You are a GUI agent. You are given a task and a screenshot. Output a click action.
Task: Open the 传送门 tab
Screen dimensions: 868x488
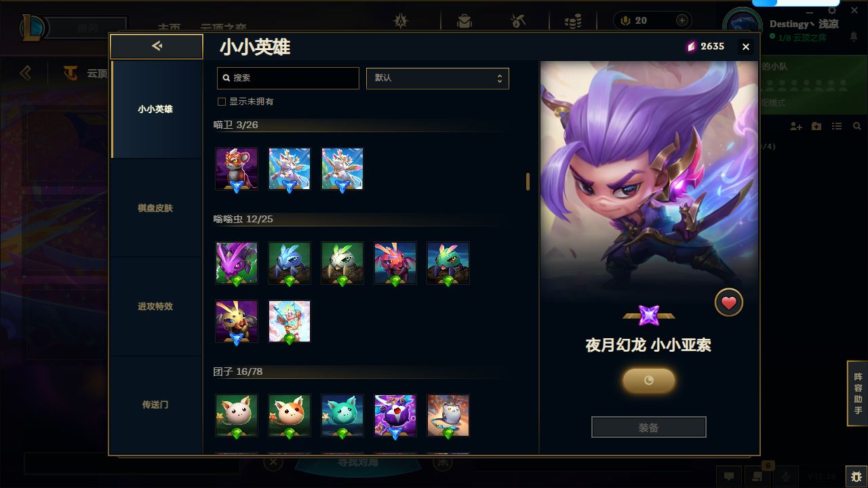click(x=155, y=405)
